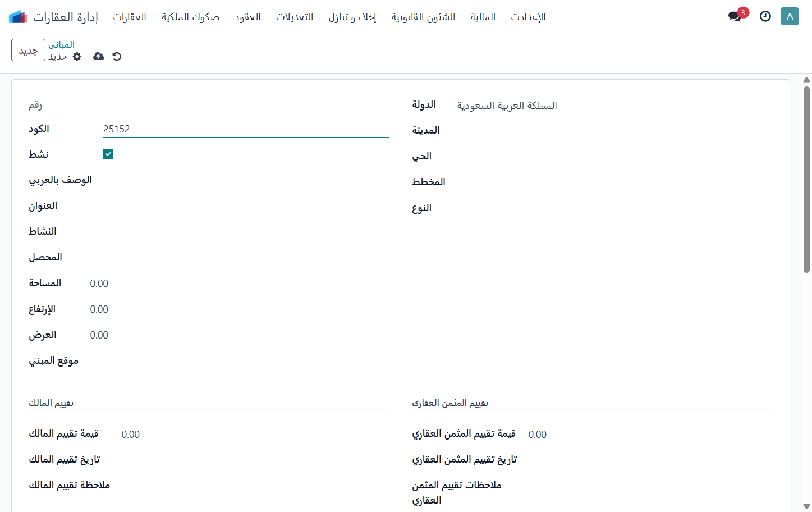
Task: Open the messages chat icon
Action: click(735, 16)
